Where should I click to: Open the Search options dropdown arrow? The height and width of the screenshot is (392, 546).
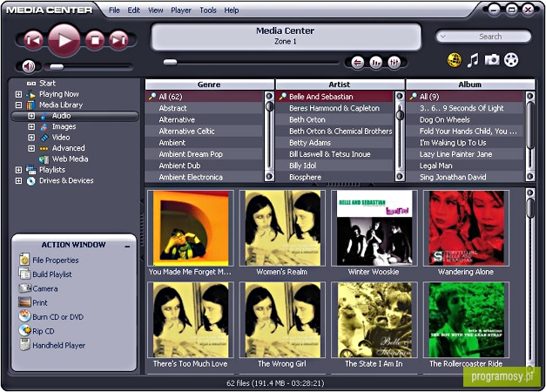(443, 36)
